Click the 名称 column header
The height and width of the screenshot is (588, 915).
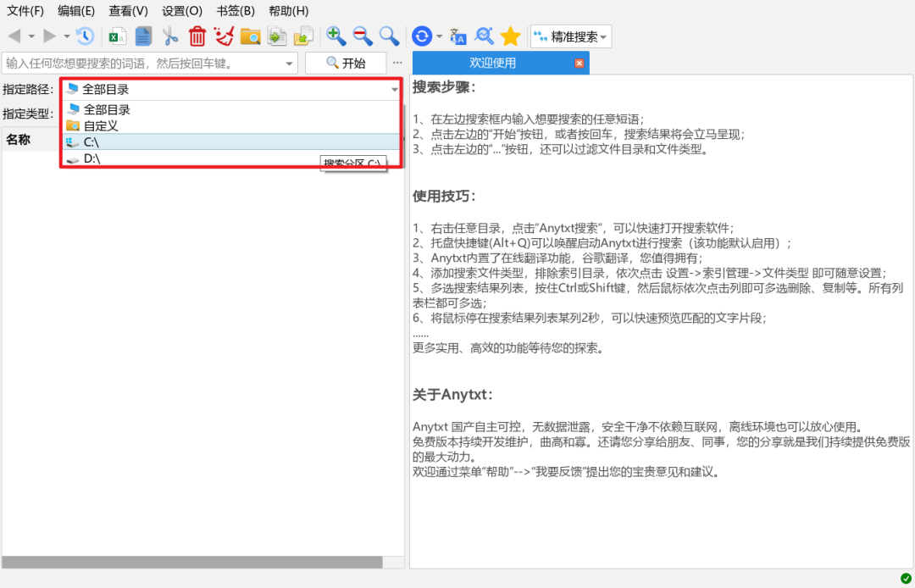(x=18, y=140)
